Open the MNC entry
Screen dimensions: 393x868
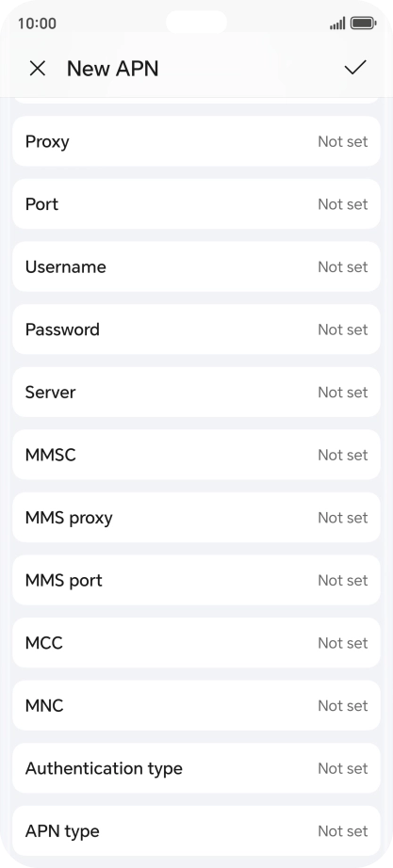pyautogui.click(x=196, y=705)
